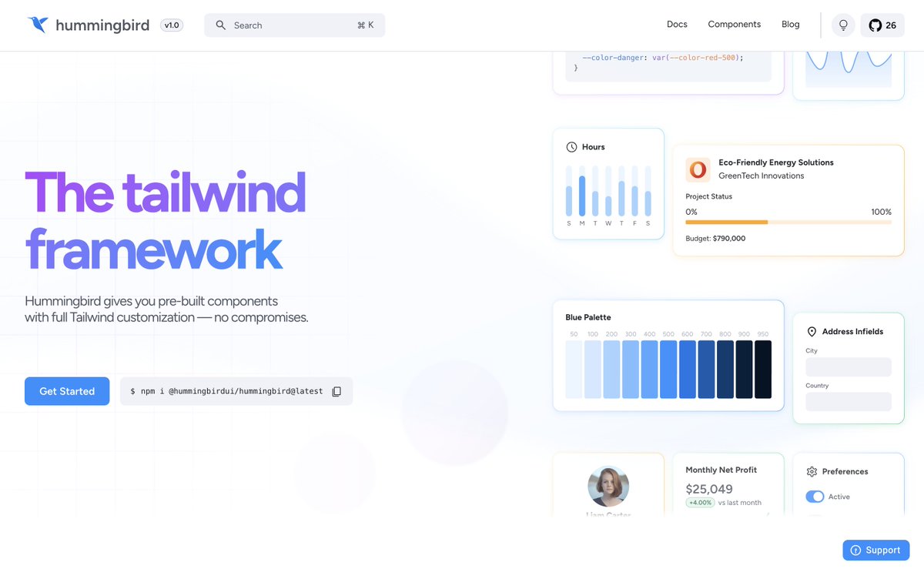The width and height of the screenshot is (924, 569).
Task: Select the blue 100 palette swatch
Action: [x=593, y=370]
